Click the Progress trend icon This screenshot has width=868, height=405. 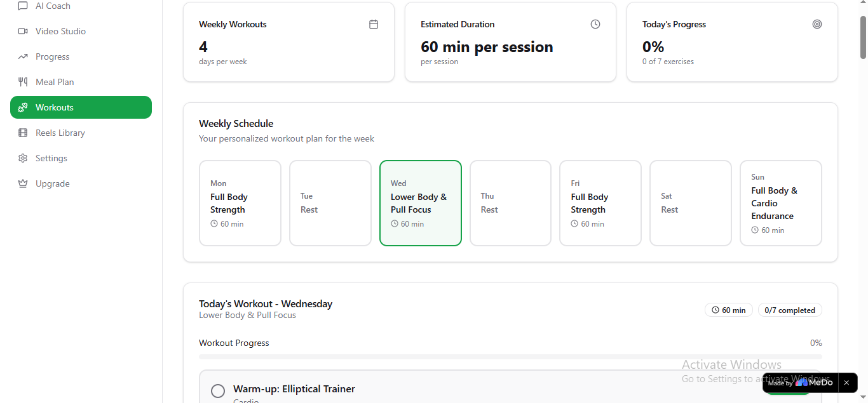pos(23,56)
